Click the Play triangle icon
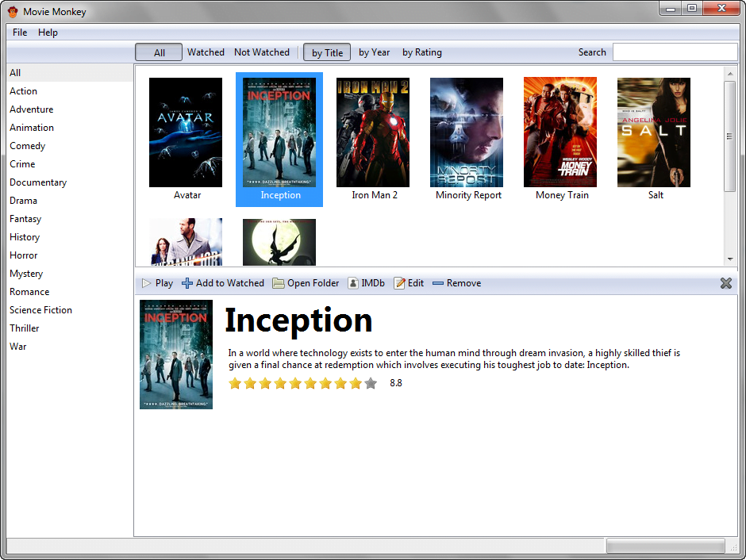This screenshot has width=746, height=560. point(147,283)
